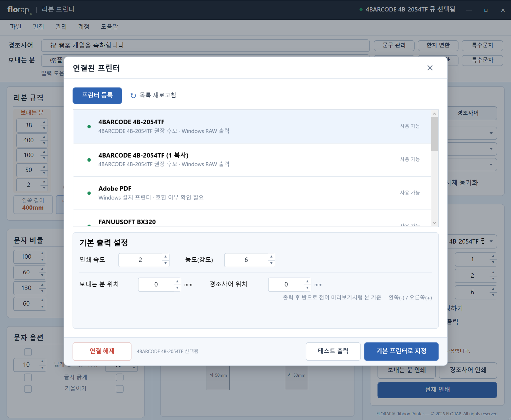Image resolution: width=511 pixels, height=420 pixels.
Task: Click the 경조사어 text input field
Action: [205, 45]
